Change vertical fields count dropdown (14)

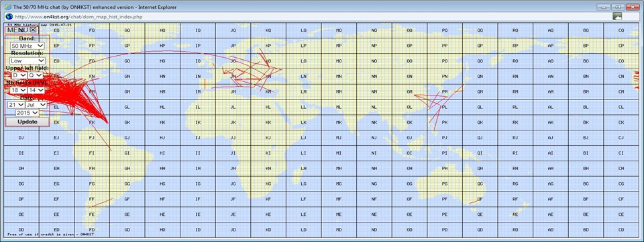click(x=36, y=90)
